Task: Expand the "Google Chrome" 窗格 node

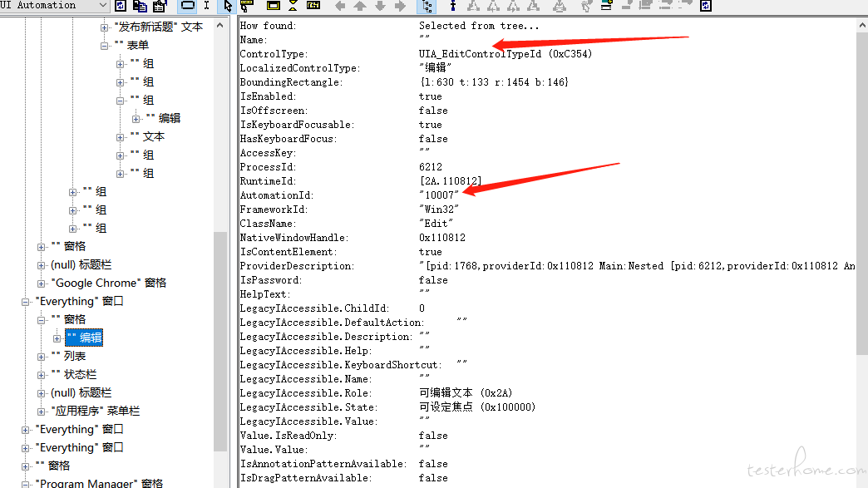Action: (41, 283)
